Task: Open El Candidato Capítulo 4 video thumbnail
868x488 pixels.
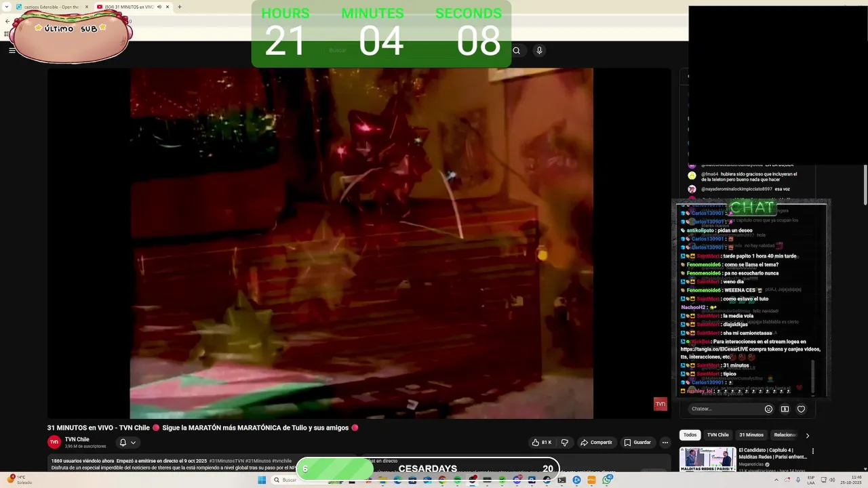Action: pos(707,459)
